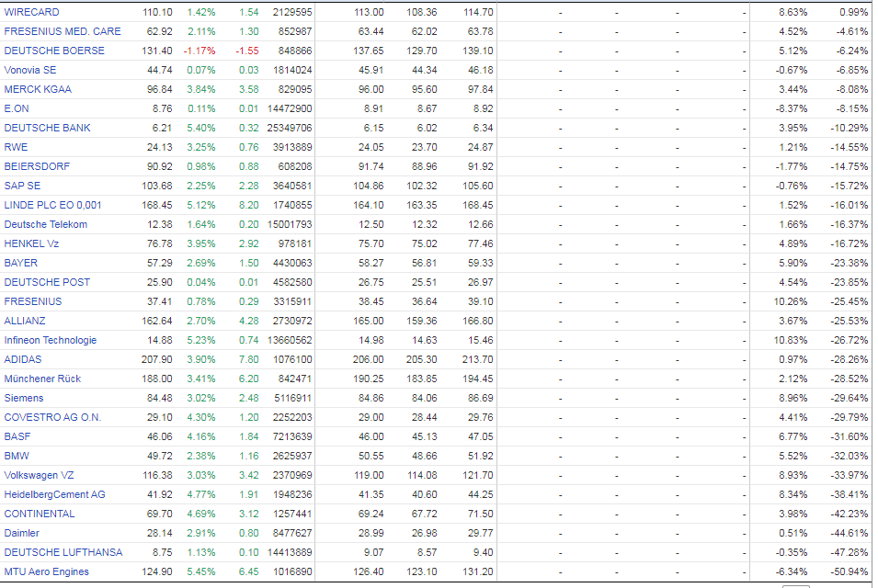The image size is (878, 588).
Task: Click the red -1.17% change value
Action: (x=200, y=51)
